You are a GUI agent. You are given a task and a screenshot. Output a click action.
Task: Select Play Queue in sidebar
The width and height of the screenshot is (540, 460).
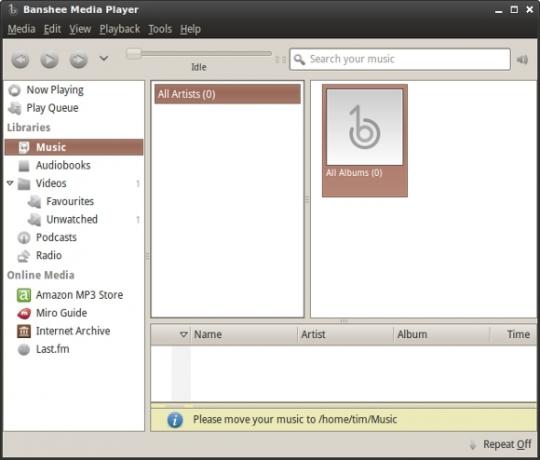click(x=74, y=108)
